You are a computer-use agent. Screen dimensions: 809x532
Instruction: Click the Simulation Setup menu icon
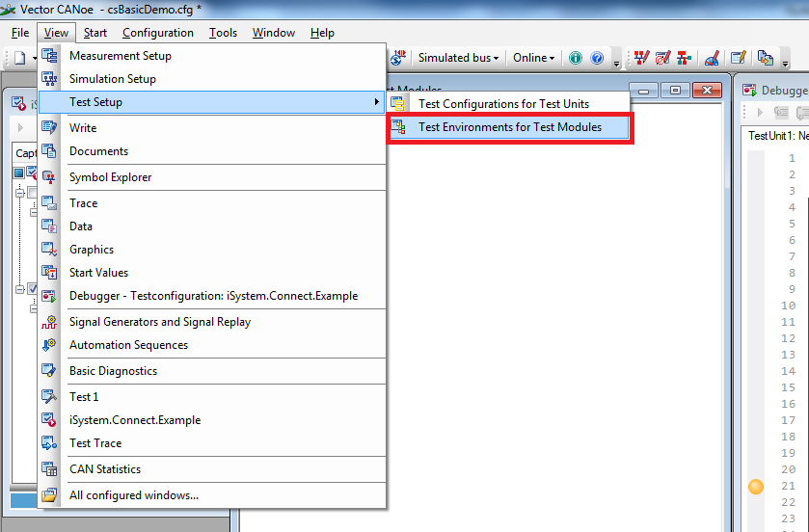pyautogui.click(x=49, y=79)
